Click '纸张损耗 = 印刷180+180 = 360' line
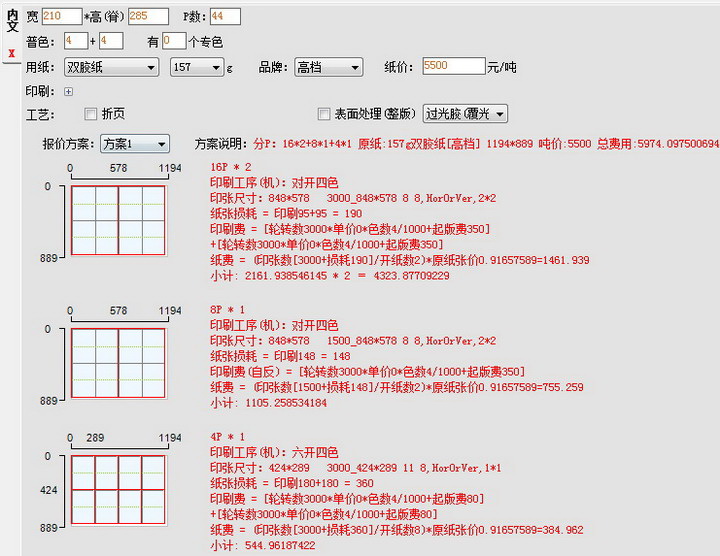Image resolution: width=720 pixels, height=556 pixels. [x=292, y=483]
